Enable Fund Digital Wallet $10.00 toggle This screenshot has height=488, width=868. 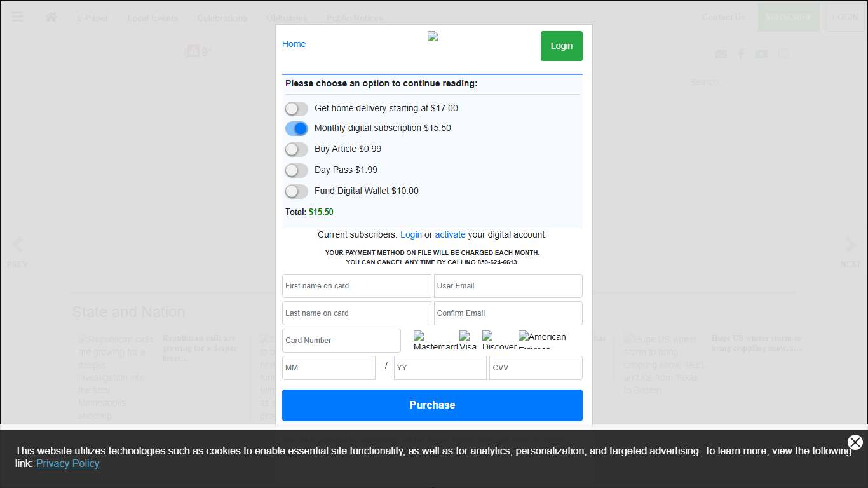[x=296, y=191]
